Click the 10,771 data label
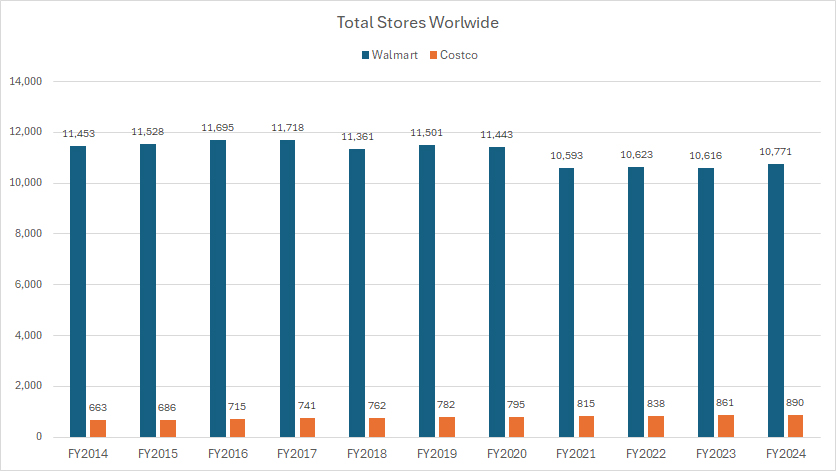The height and width of the screenshot is (471, 836). point(775,152)
